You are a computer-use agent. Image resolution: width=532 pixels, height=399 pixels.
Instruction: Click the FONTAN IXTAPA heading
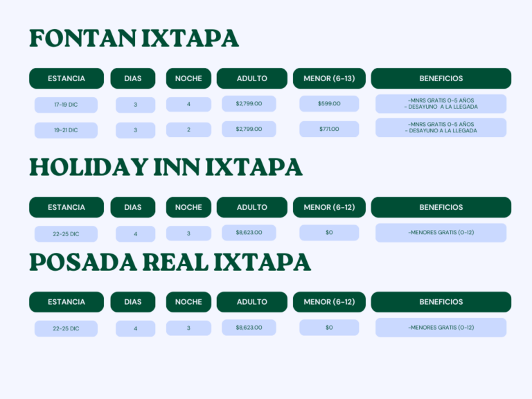[x=134, y=39]
